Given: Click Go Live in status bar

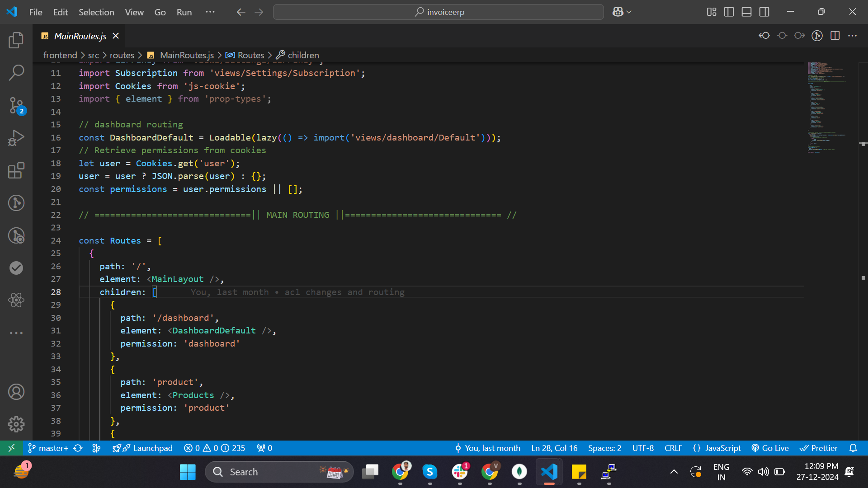Looking at the screenshot, I should pyautogui.click(x=770, y=448).
